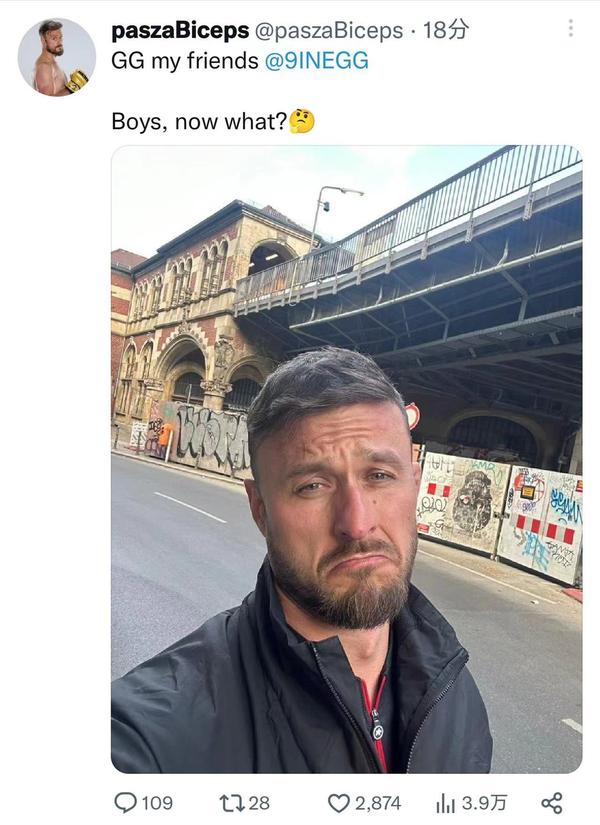600x825 pixels.
Task: Open the @paszaBiceps handle link
Action: pos(329,31)
